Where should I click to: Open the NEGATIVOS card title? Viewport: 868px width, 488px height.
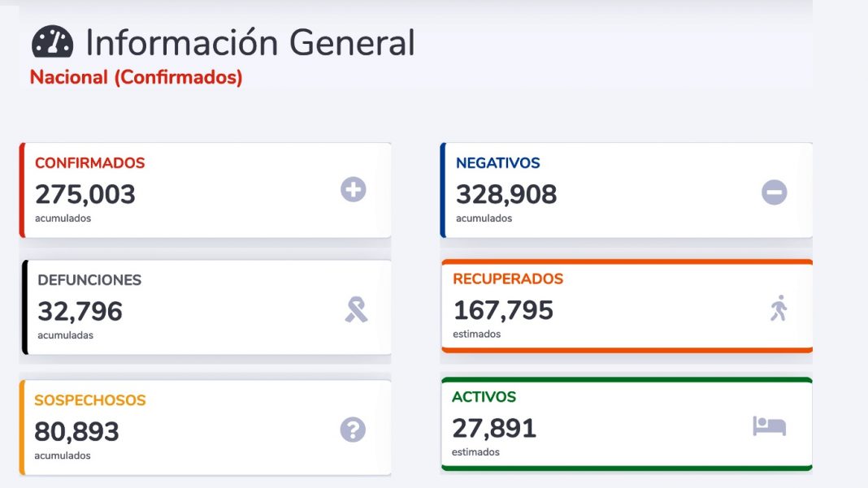[497, 163]
